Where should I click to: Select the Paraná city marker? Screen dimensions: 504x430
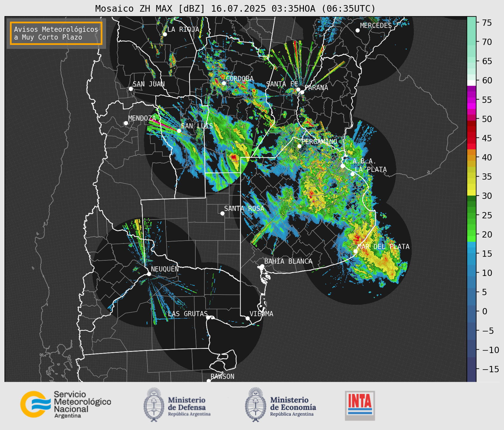(x=302, y=92)
